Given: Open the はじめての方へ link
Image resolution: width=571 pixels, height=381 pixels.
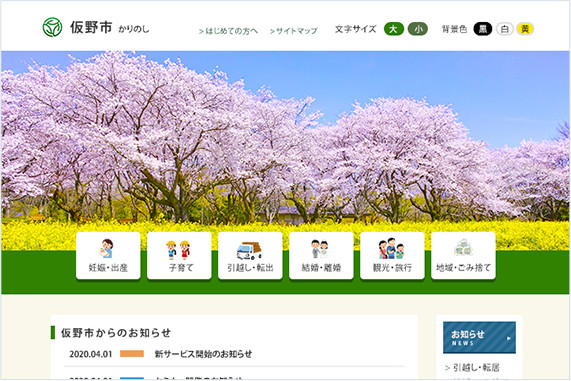Looking at the screenshot, I should click(228, 31).
